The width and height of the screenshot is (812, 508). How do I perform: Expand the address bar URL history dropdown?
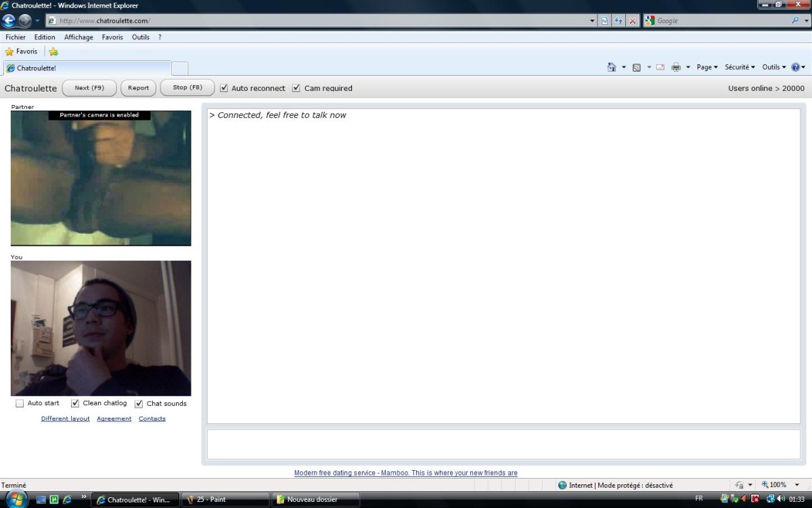[593, 21]
